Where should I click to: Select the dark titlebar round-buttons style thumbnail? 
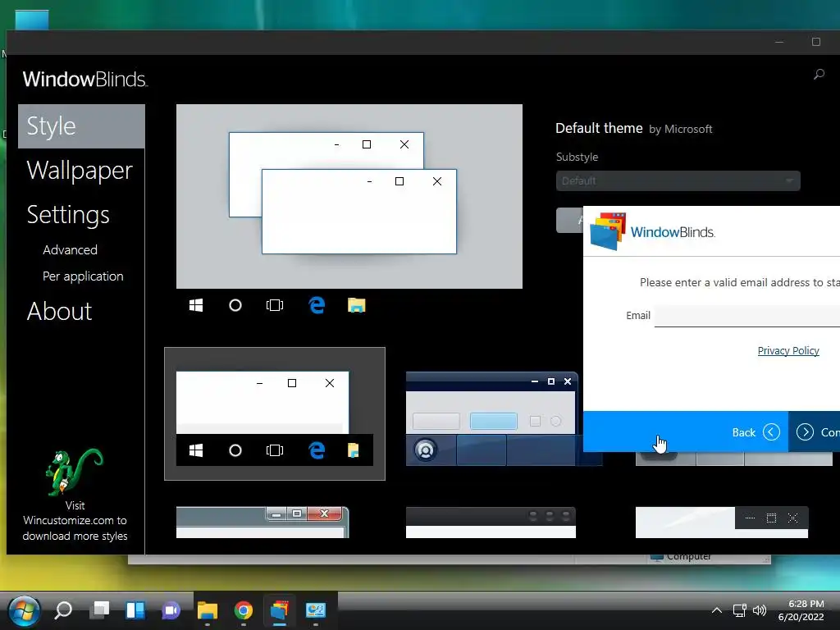click(491, 523)
